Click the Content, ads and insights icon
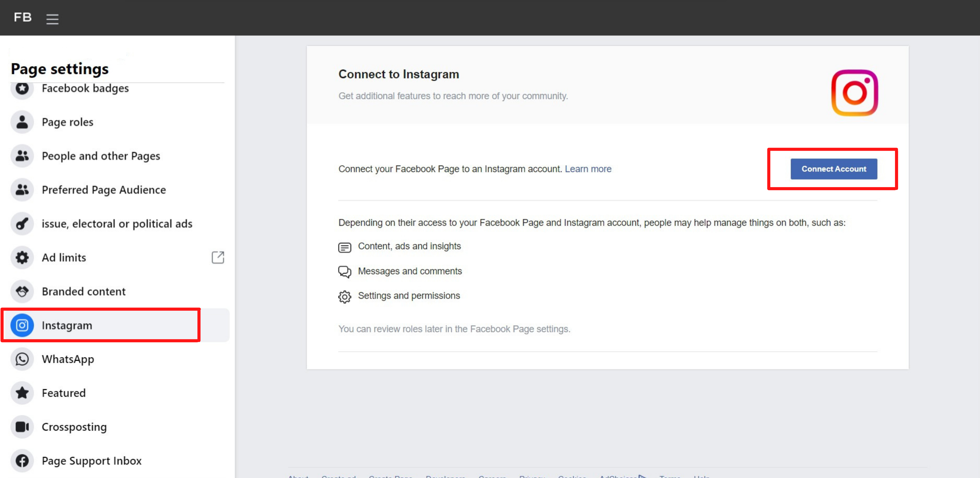Image resolution: width=980 pixels, height=478 pixels. pyautogui.click(x=344, y=247)
